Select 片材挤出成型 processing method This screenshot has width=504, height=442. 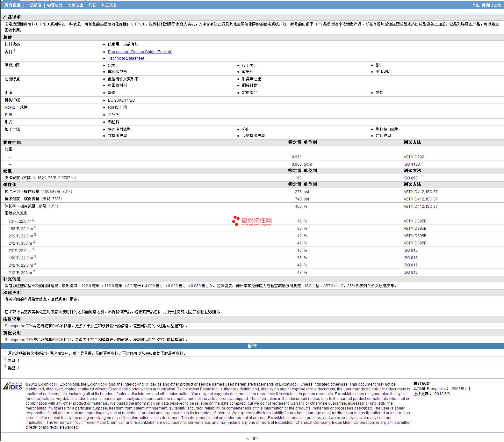pos(253,136)
